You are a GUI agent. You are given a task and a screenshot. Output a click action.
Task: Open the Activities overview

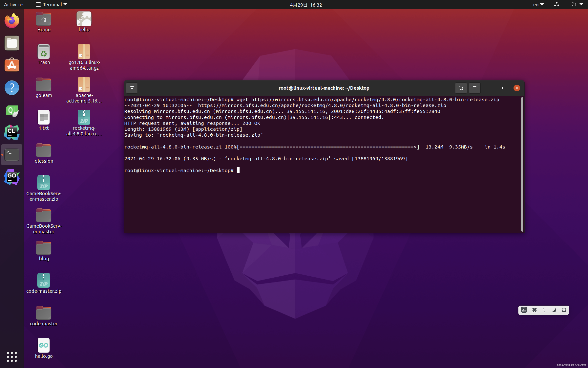point(14,4)
